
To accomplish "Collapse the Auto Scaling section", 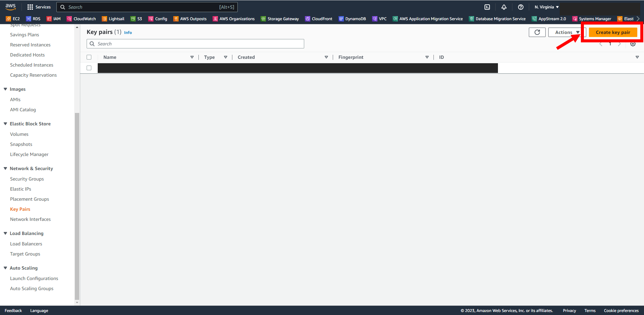I will 5,268.
